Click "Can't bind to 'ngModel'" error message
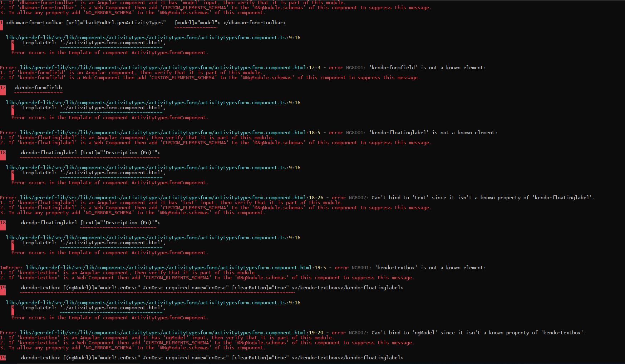This screenshot has width=625, height=364. point(478,333)
